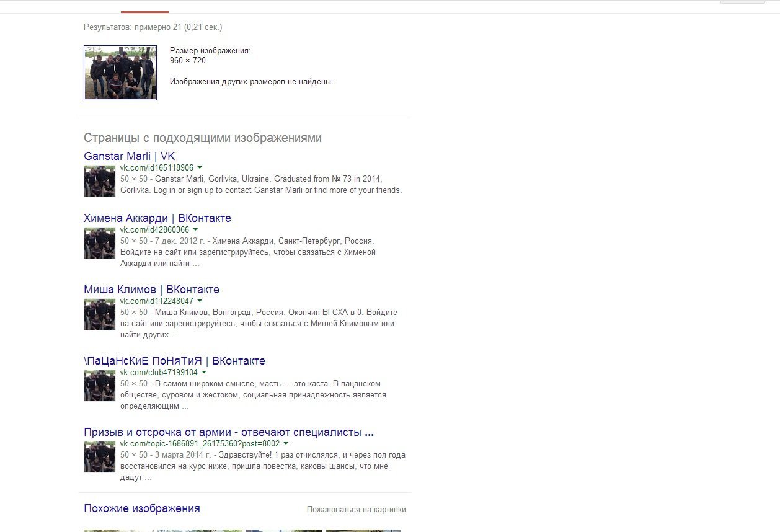Viewport: 780px width, 532px height.
Task: Click the result count text Результатов: примерно 21
Action: [x=153, y=27]
